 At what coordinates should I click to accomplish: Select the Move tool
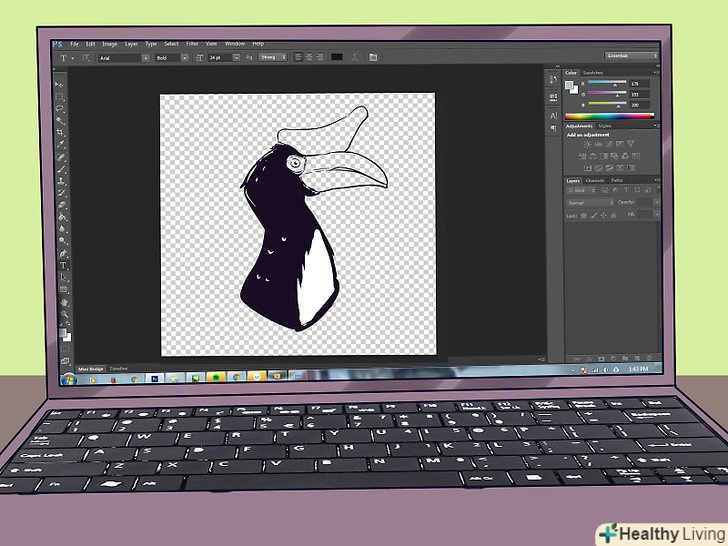(x=59, y=83)
